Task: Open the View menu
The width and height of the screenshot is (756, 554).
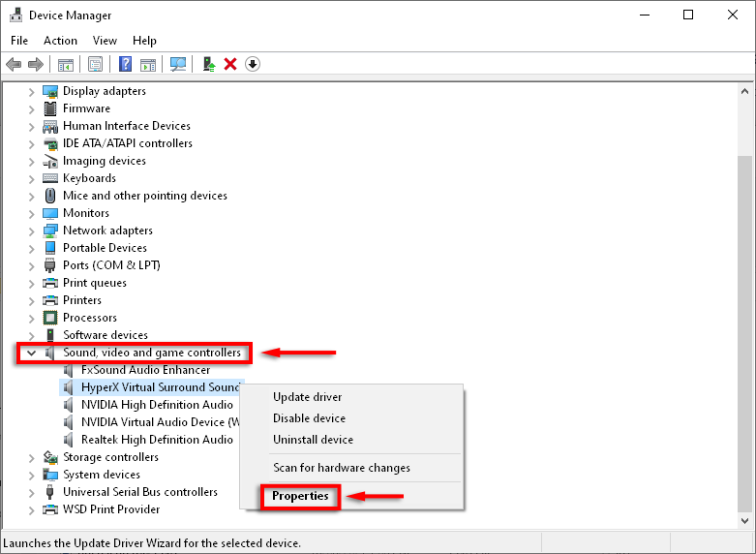Action: (105, 41)
